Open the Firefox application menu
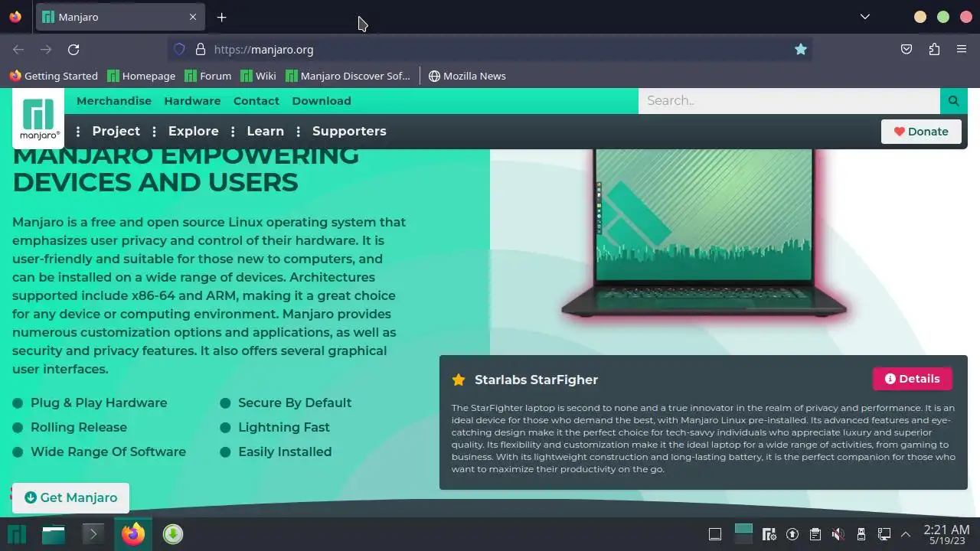Screen dimensions: 980x551 pyautogui.click(x=962, y=50)
